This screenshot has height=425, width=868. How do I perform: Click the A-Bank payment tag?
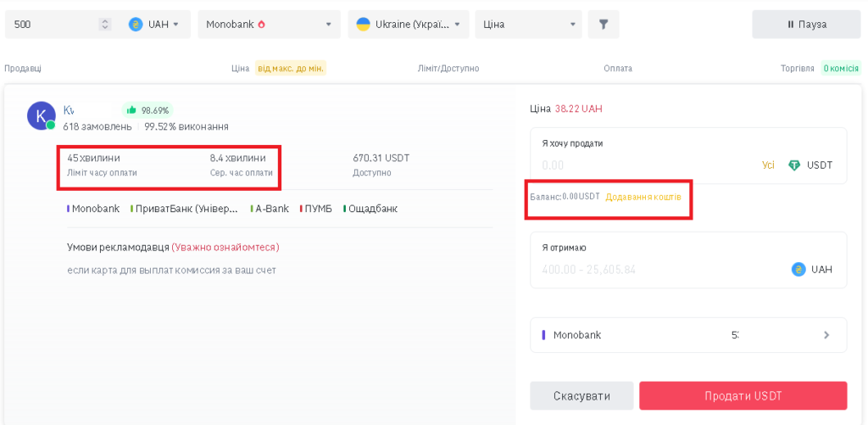[x=270, y=209]
